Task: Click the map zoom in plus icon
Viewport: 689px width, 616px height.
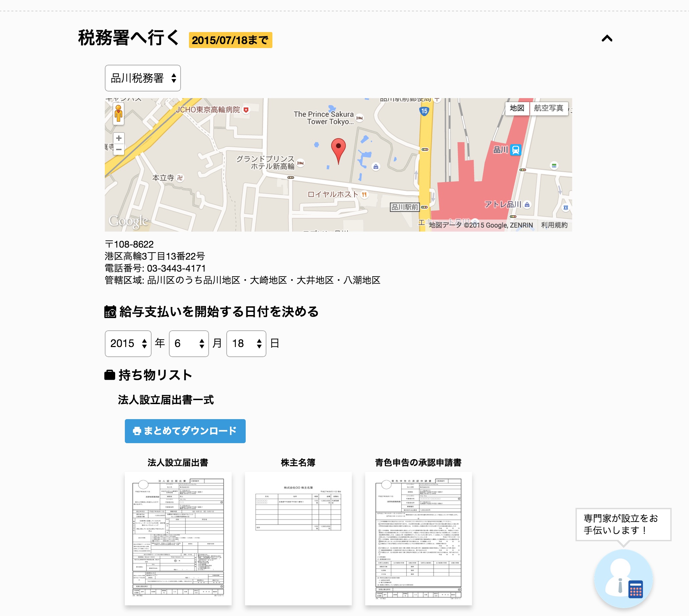Action: pyautogui.click(x=119, y=138)
